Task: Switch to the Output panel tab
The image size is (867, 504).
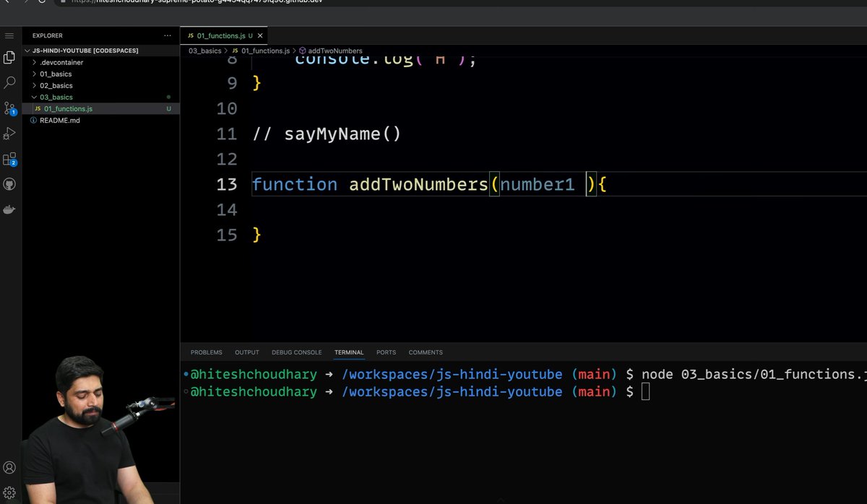Action: tap(246, 352)
